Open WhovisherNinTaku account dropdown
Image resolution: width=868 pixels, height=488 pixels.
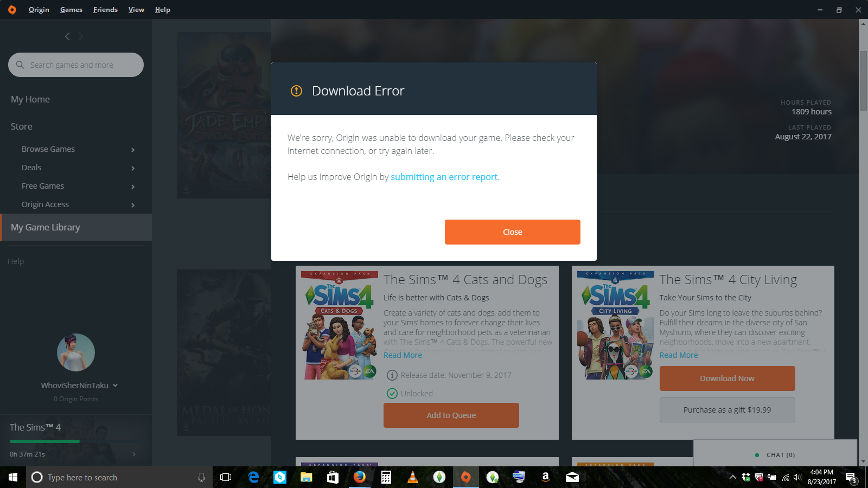click(115, 386)
